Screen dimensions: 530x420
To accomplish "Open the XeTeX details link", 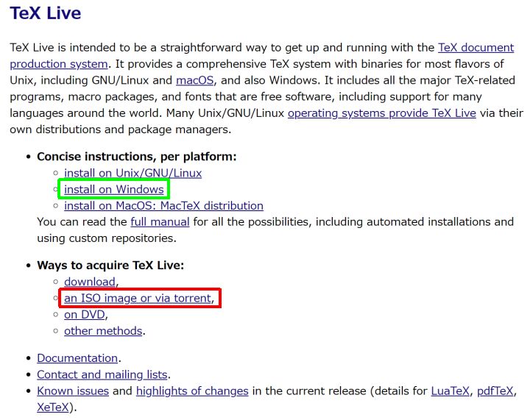I will point(54,407).
